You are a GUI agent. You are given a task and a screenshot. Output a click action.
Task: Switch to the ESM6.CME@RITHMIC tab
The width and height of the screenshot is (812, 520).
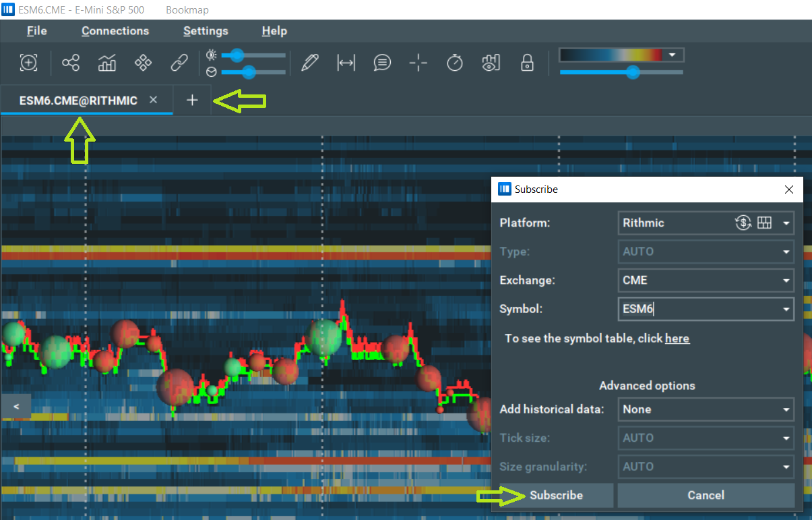tap(78, 100)
